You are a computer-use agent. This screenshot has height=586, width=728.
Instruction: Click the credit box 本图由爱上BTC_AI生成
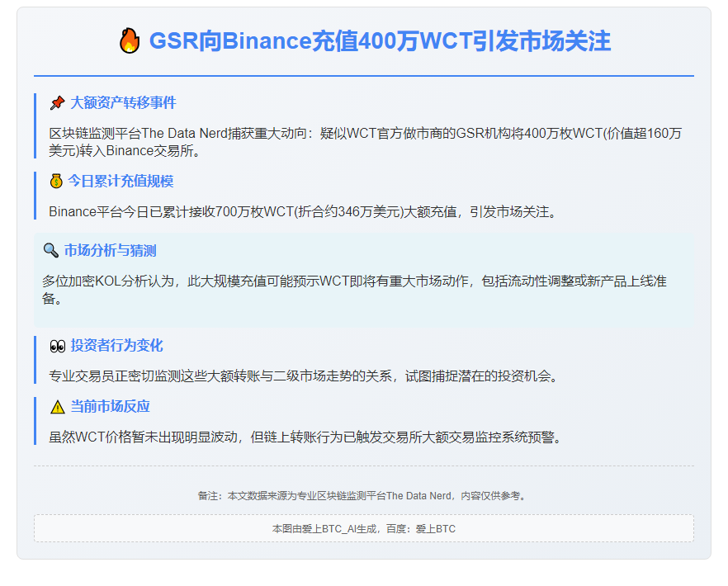pyautogui.click(x=364, y=528)
